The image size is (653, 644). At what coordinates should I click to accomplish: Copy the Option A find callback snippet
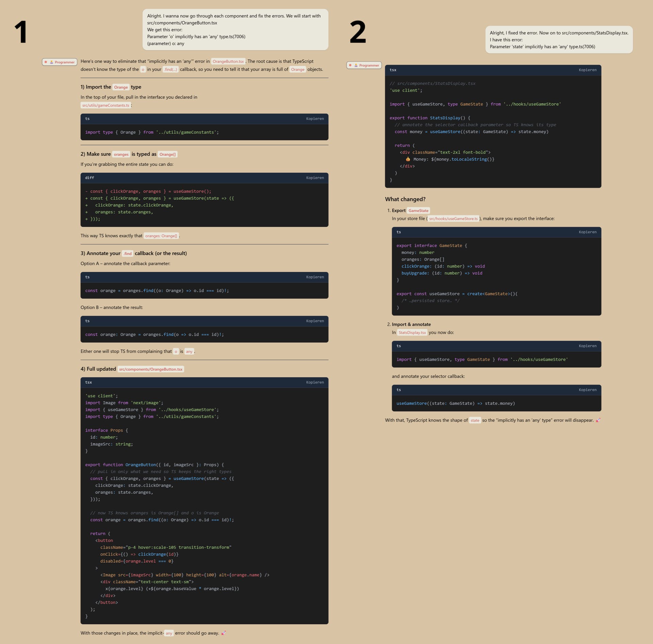[315, 277]
